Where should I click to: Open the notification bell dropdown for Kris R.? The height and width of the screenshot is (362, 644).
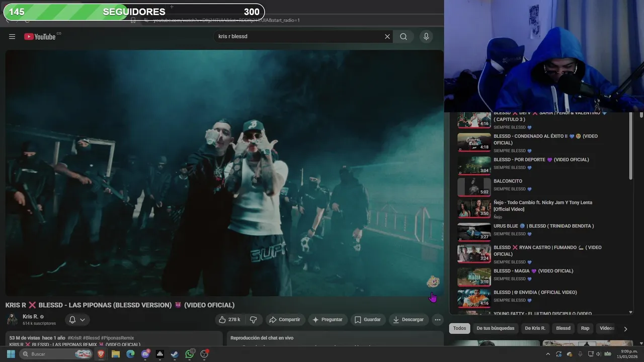click(77, 320)
